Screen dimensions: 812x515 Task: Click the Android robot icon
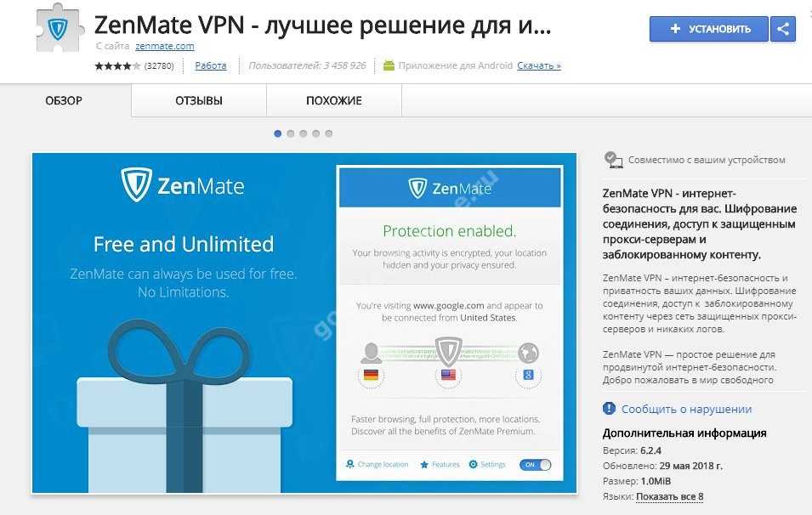click(389, 65)
